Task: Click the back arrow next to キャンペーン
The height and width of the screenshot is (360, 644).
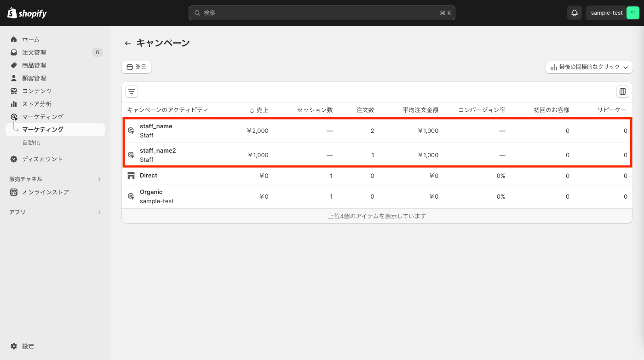Action: coord(128,43)
